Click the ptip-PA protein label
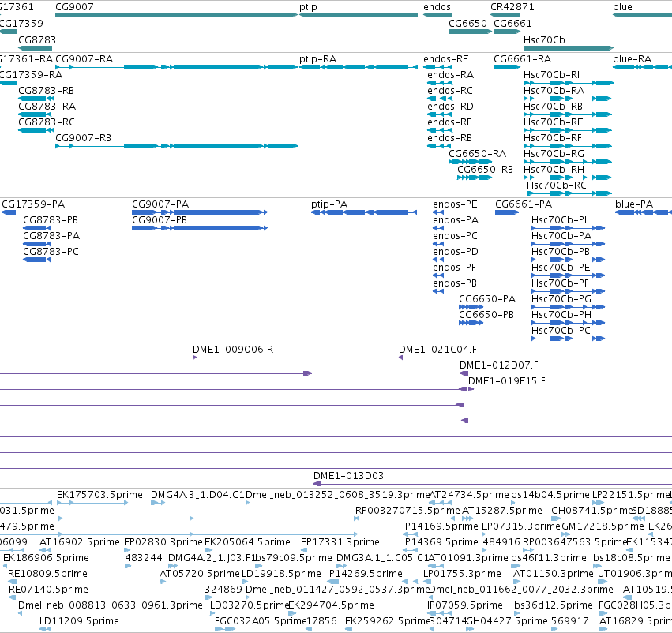This screenshot has height=633, width=672. click(329, 204)
